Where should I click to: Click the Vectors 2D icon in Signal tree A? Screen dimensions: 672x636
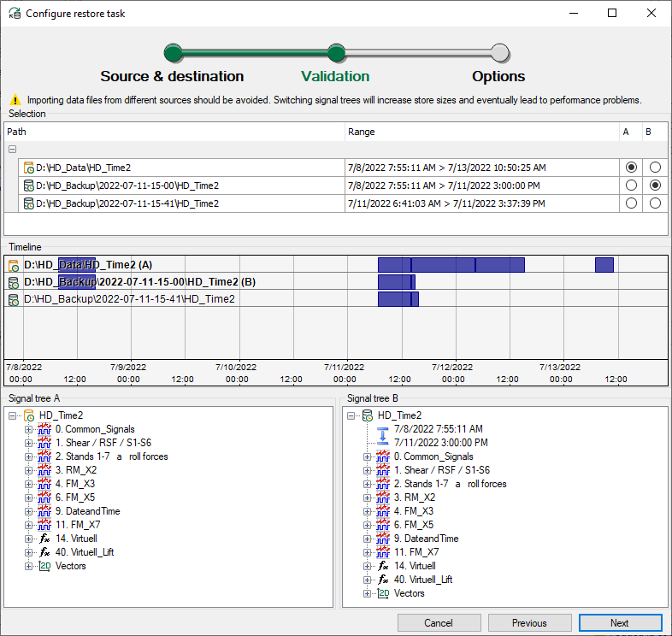(x=45, y=566)
